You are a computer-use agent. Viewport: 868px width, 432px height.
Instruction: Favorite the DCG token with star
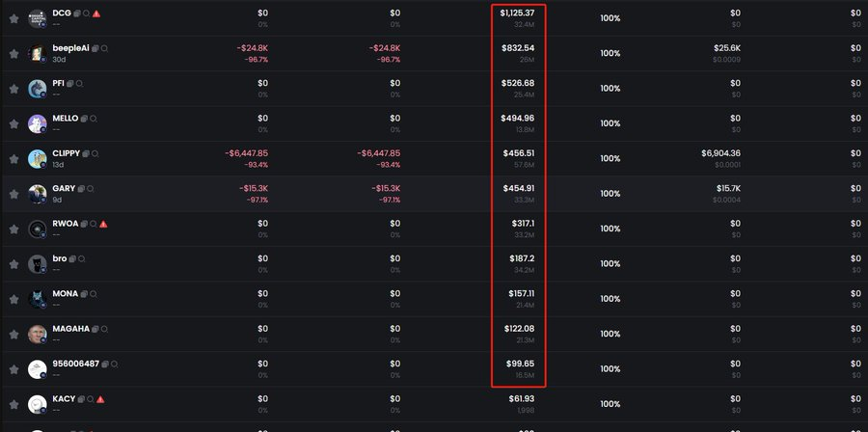[x=14, y=19]
